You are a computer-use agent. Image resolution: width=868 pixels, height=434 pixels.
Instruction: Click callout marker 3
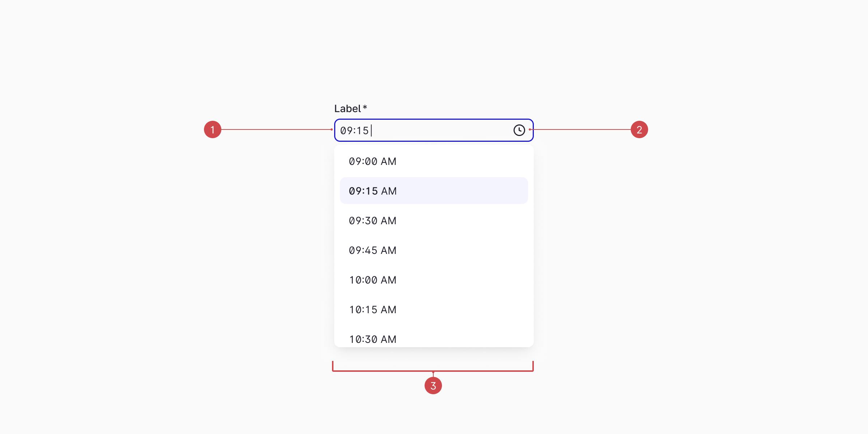(x=433, y=386)
